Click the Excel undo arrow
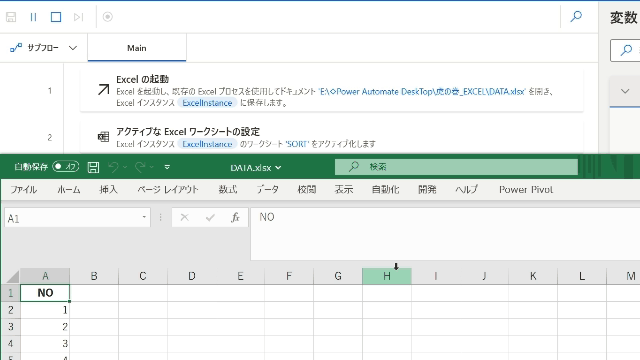640x360 pixels. tap(113, 167)
